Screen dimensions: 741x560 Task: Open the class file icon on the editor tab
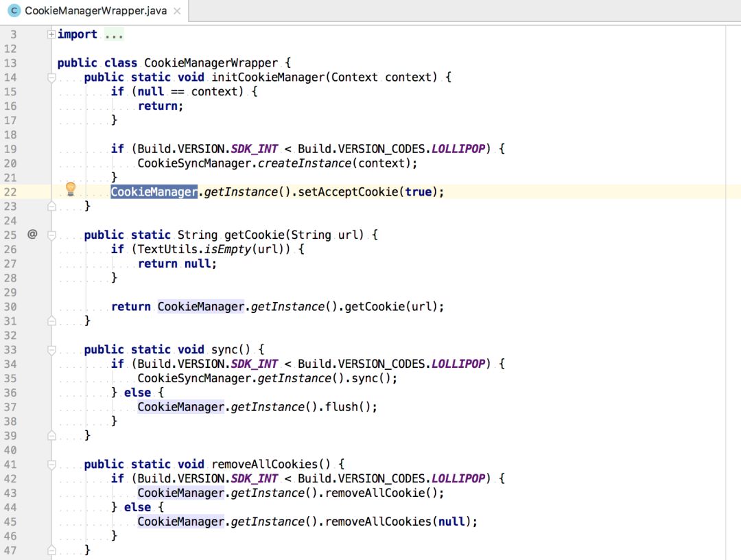[x=14, y=10]
